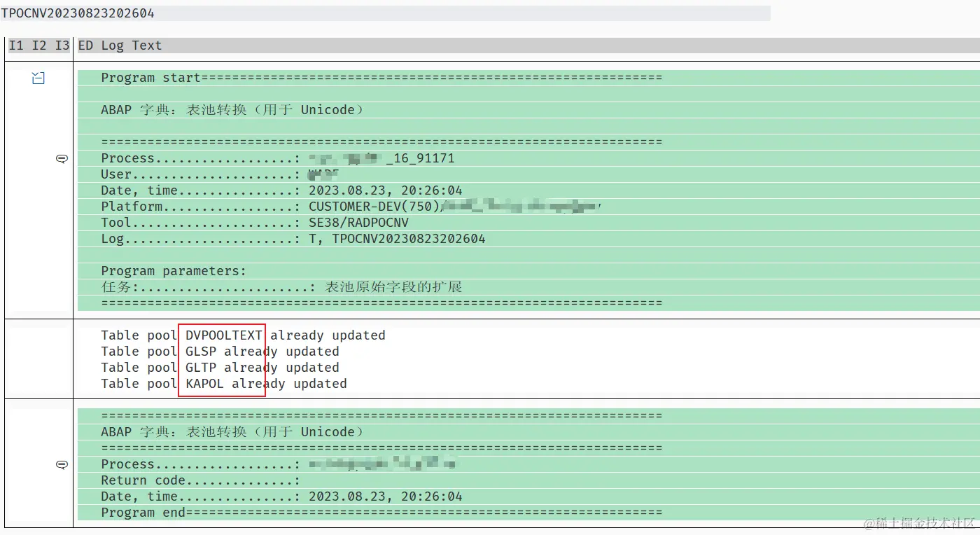Click the Program parameters line

[x=174, y=271]
